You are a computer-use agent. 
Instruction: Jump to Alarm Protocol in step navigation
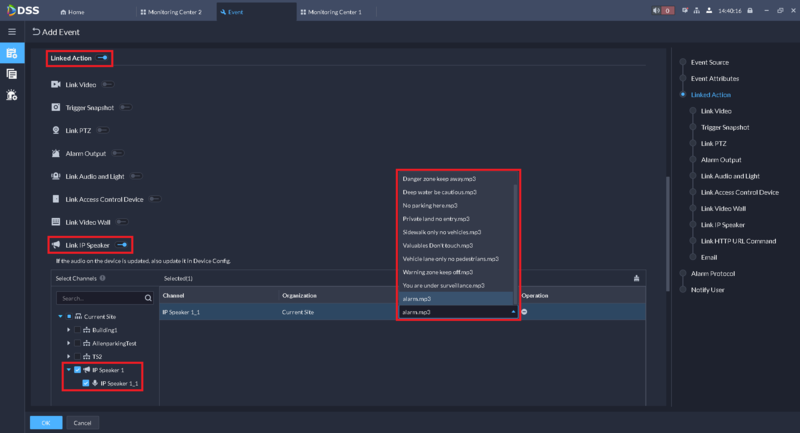tap(715, 273)
